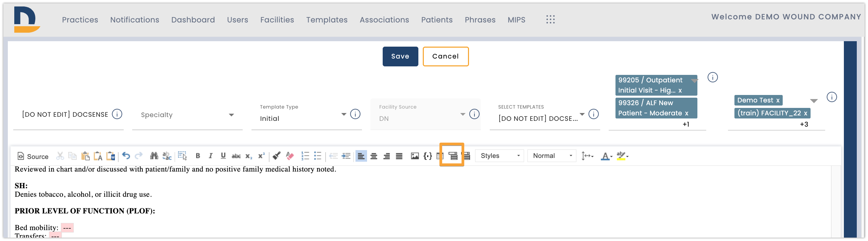Open the yellow background highlight color picker
This screenshot has height=241, width=868.
tap(623, 156)
